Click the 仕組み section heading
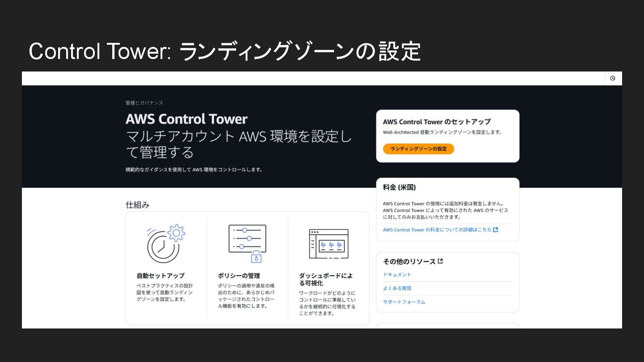 [137, 205]
